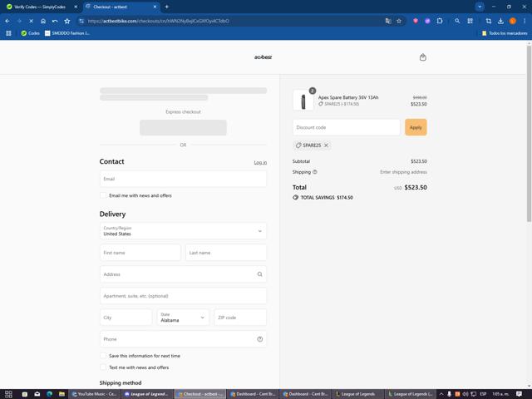
Task: Remove SPARE25 discount code
Action: [326, 145]
